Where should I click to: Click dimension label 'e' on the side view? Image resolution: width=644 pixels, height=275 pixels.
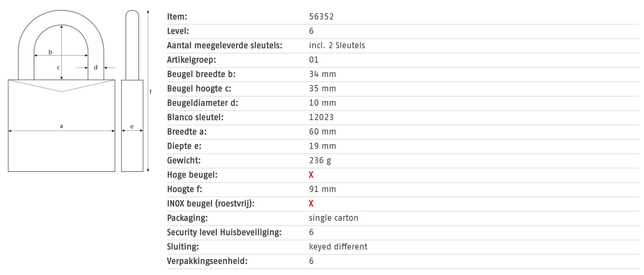point(132,127)
